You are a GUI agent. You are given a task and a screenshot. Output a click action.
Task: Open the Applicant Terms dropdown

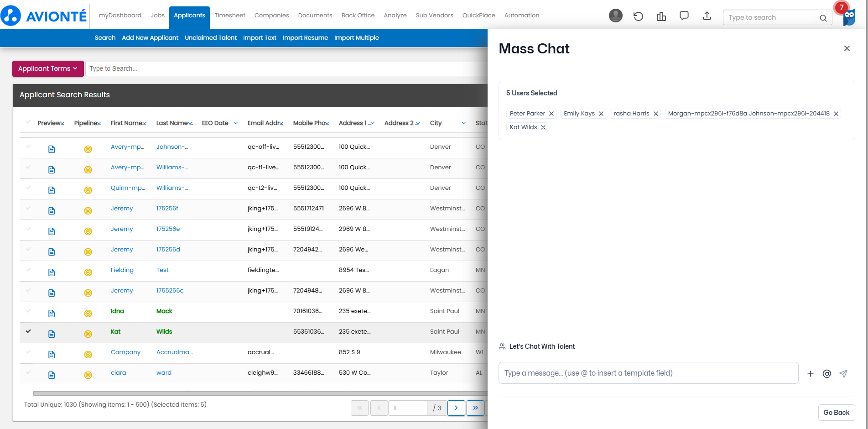pyautogui.click(x=48, y=68)
